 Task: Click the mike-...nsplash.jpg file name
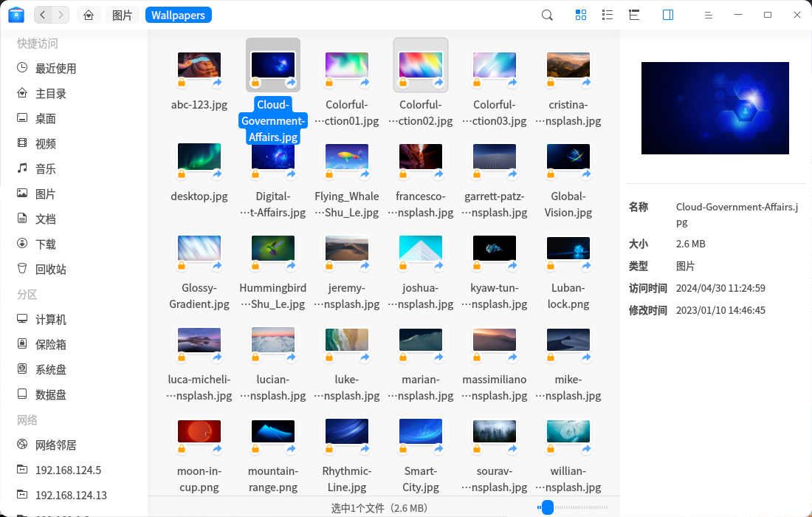coord(568,388)
